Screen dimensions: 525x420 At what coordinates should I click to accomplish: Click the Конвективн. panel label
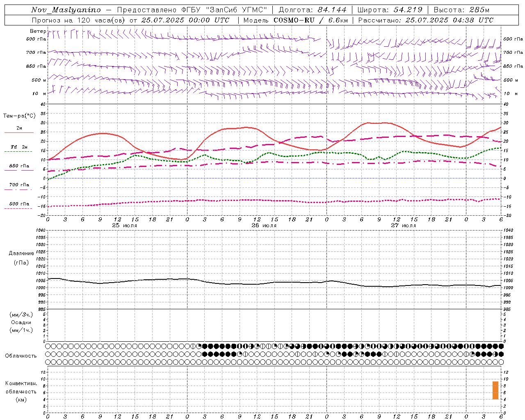(x=21, y=383)
